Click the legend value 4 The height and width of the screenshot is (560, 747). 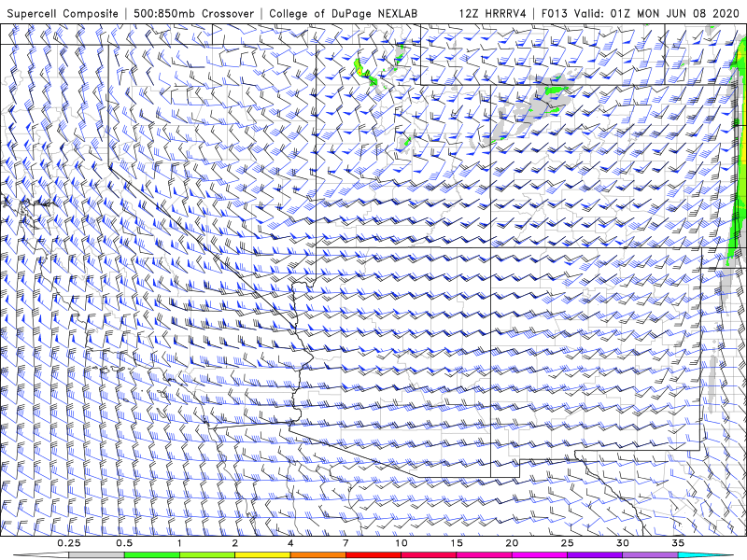point(290,543)
